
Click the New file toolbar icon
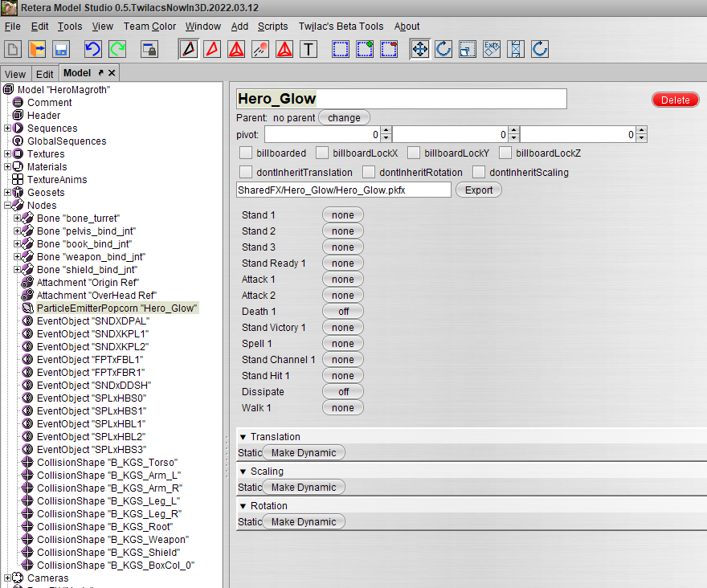point(14,49)
